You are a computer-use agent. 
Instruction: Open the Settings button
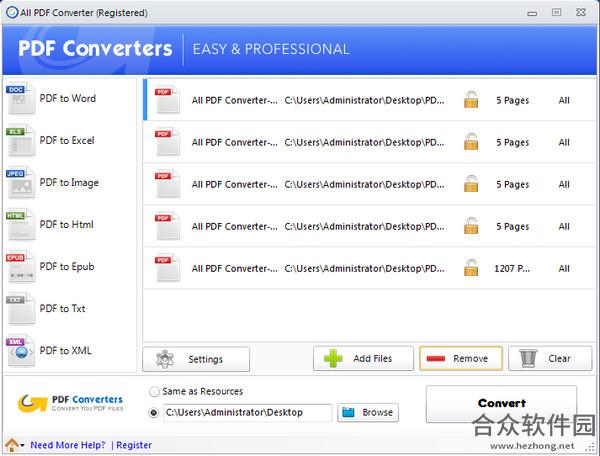tap(196, 359)
